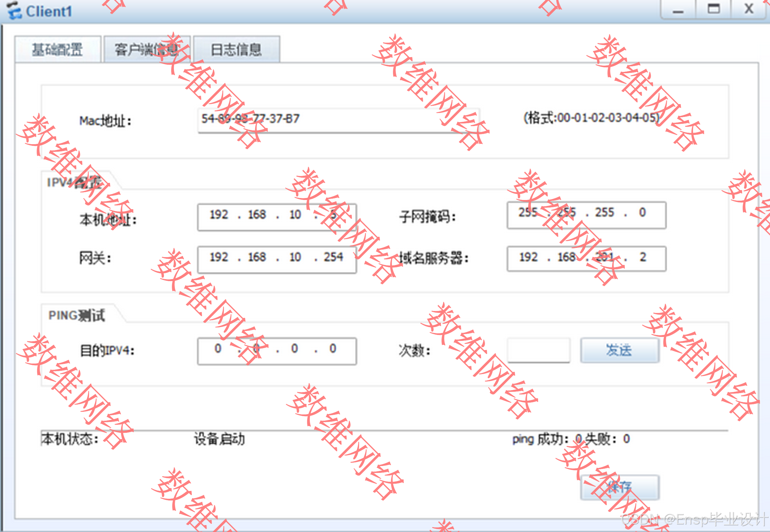Open the 日志信息 tab
The width and height of the screenshot is (770, 532).
click(x=236, y=50)
